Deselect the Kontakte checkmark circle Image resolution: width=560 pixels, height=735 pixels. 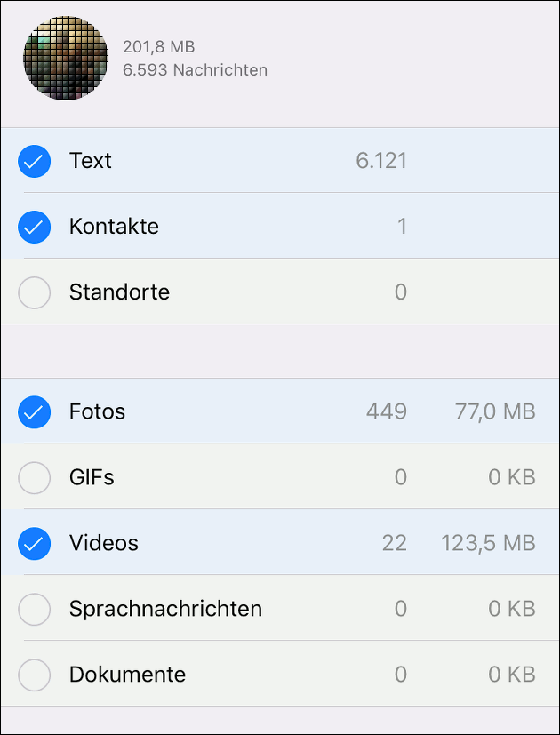tap(35, 227)
